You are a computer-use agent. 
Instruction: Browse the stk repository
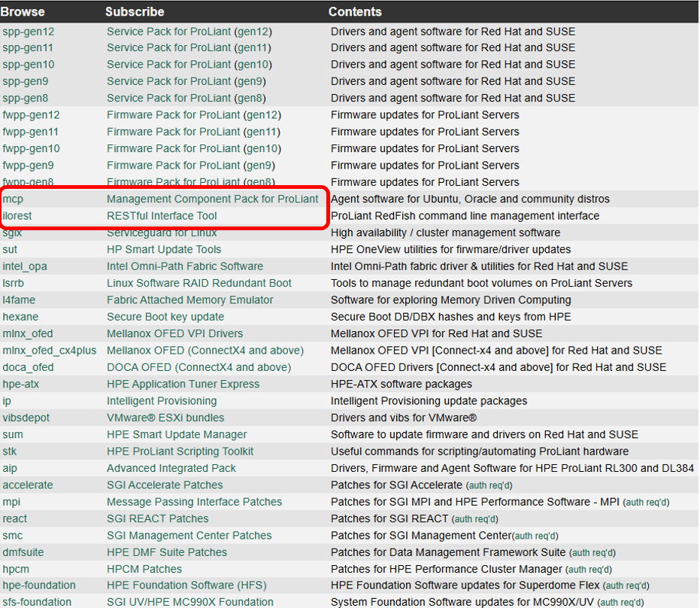click(9, 451)
